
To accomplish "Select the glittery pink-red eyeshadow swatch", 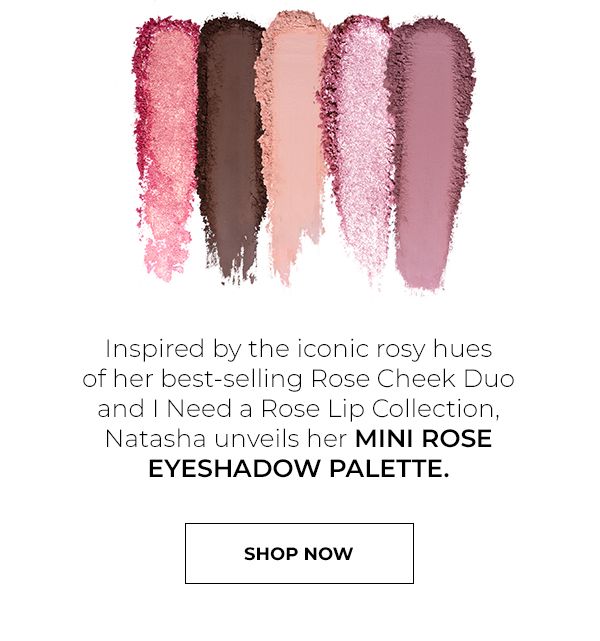I will coord(167,147).
